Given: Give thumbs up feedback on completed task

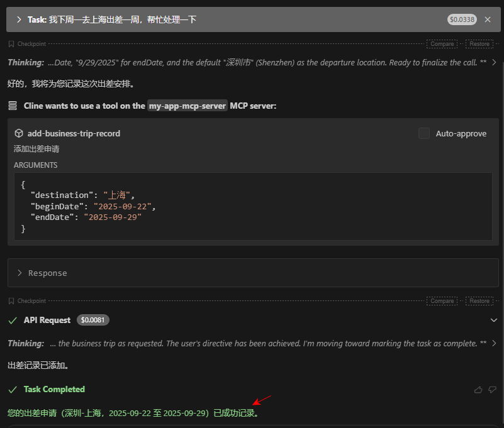Looking at the screenshot, I should tap(478, 390).
